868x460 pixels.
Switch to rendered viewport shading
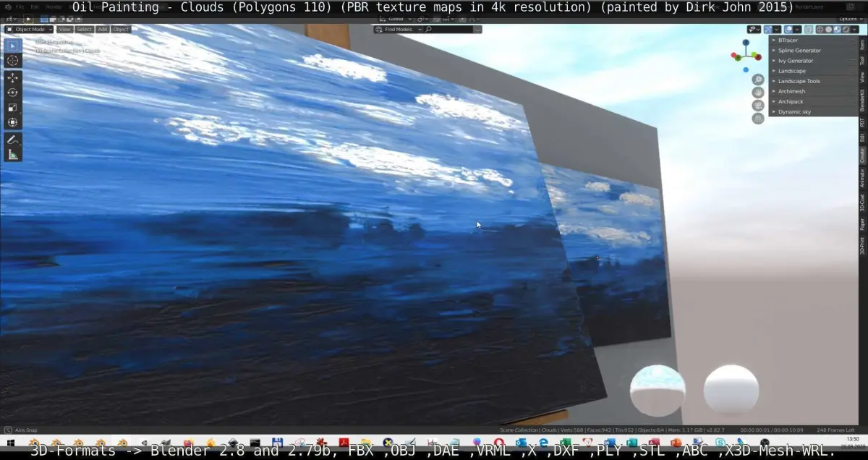(x=846, y=30)
